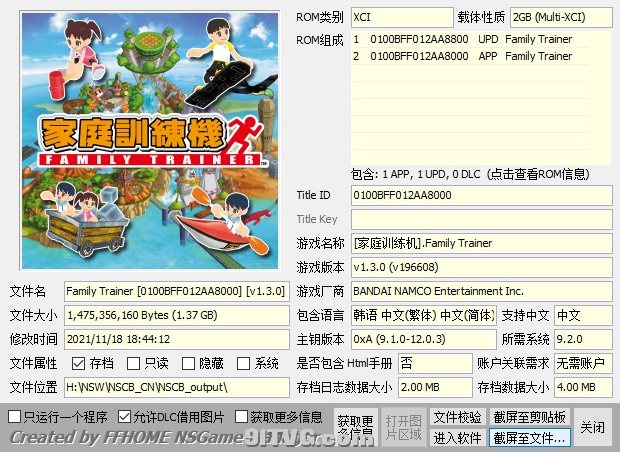The width and height of the screenshot is (620, 452).
Task: Click the 关闭 button
Action: click(592, 427)
